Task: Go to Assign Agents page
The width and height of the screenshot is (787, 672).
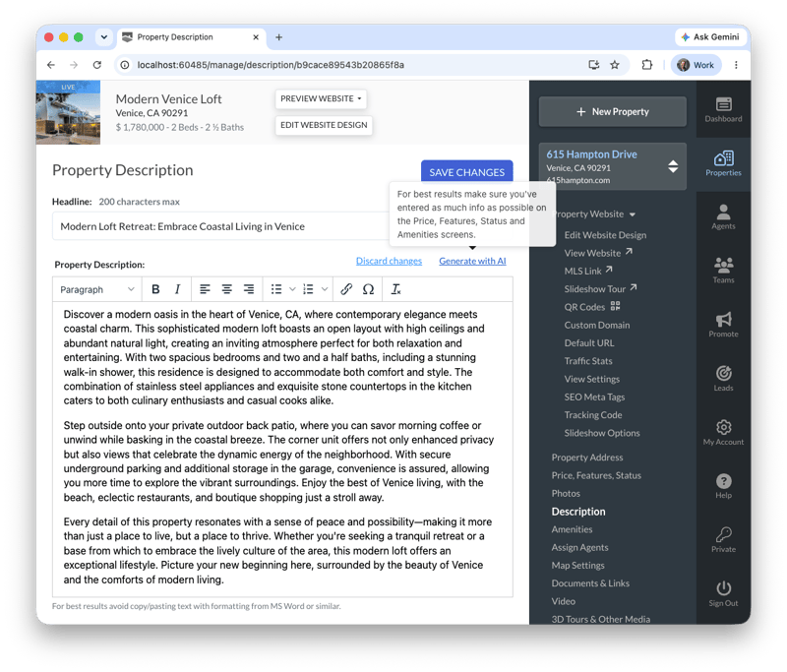Action: click(579, 547)
